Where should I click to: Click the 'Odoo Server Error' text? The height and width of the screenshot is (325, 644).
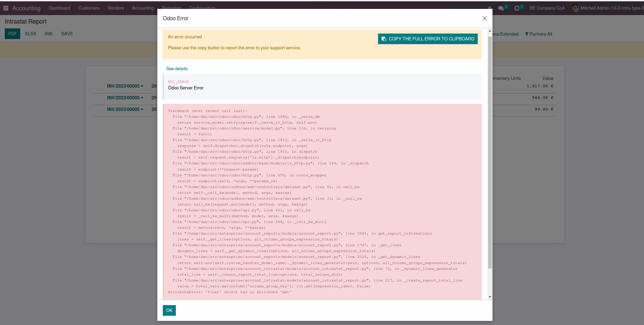(185, 88)
